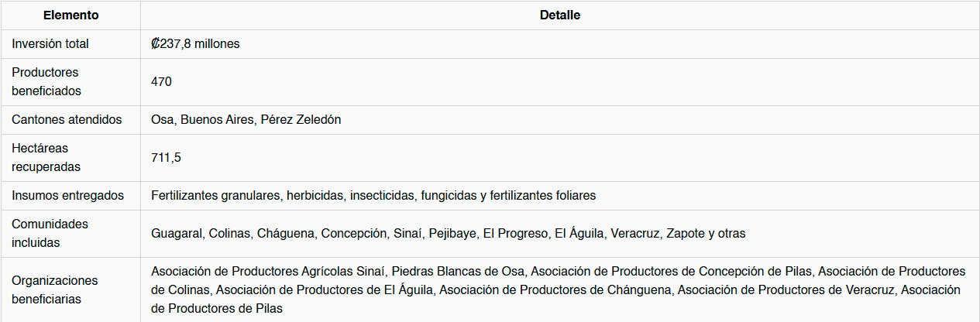Select the Insumos entregados label
Image resolution: width=980 pixels, height=322 pixels.
[67, 196]
